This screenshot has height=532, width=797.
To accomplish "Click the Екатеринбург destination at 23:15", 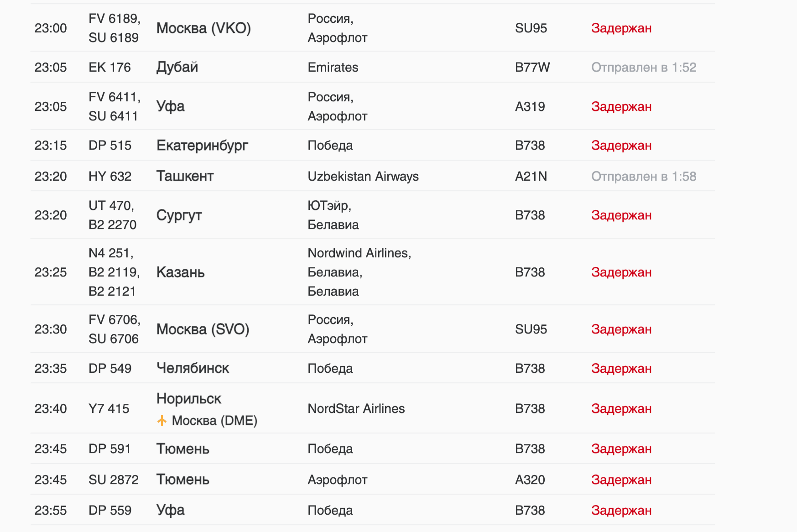I will [x=202, y=146].
